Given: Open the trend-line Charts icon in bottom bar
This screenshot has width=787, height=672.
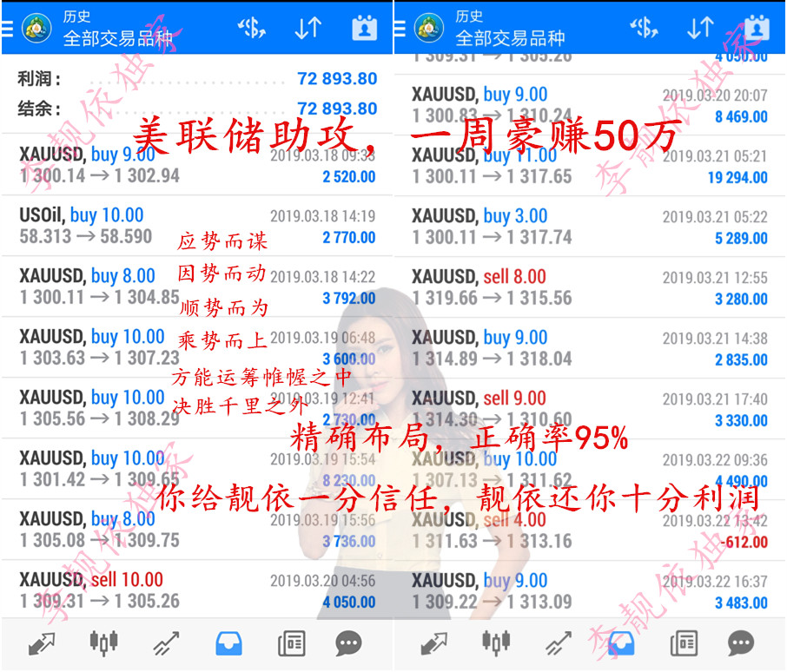Looking at the screenshot, I should click(x=164, y=643).
